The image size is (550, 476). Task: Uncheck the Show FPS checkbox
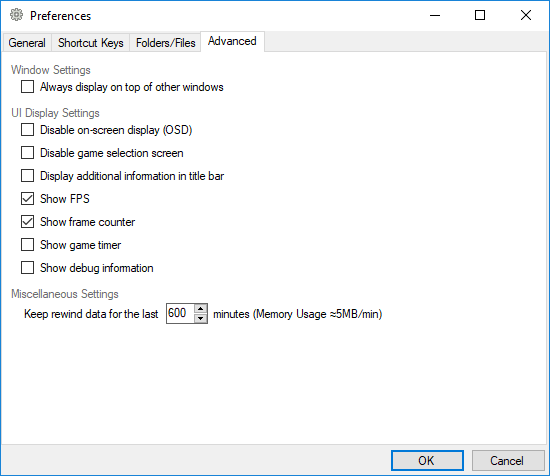[27, 199]
